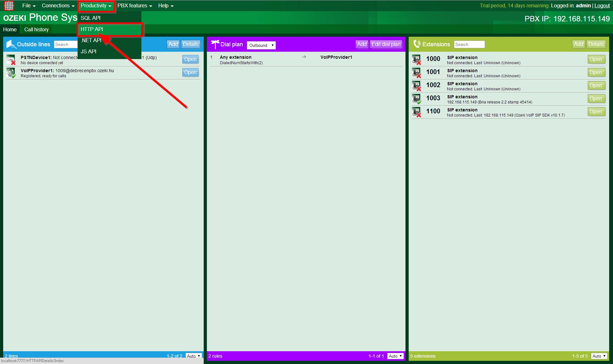
Task: Click Add button in Extensions panel
Action: pos(578,44)
